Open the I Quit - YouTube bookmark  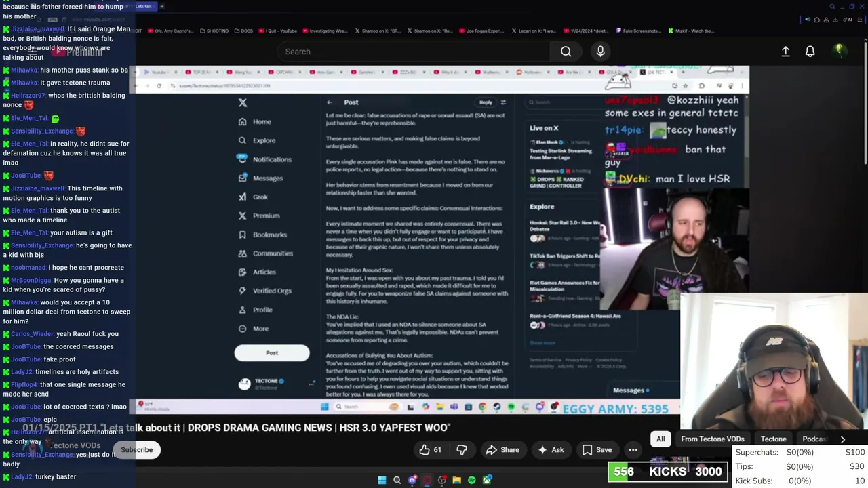[278, 30]
